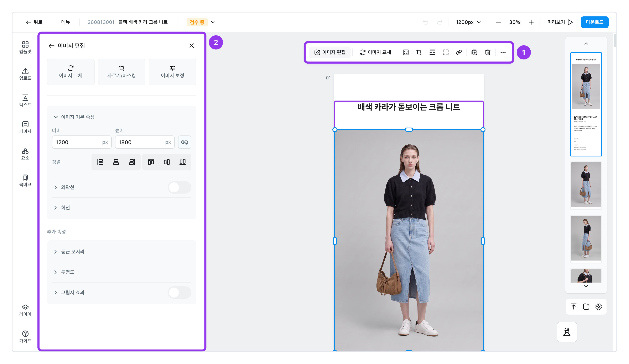Align bottom using 정렬 icon
The width and height of the screenshot is (629, 364).
pos(183,162)
